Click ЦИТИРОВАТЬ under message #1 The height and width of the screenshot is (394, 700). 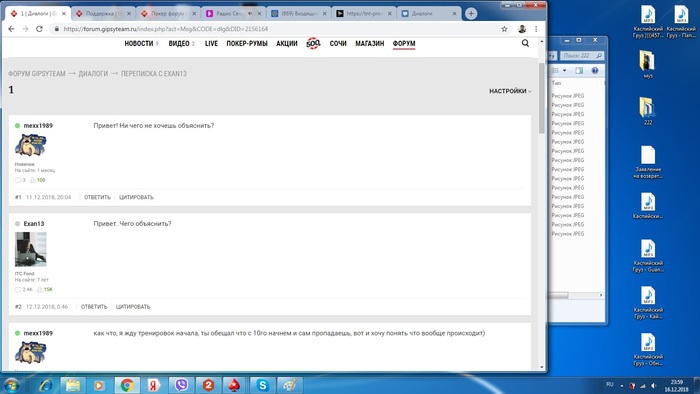tap(136, 197)
